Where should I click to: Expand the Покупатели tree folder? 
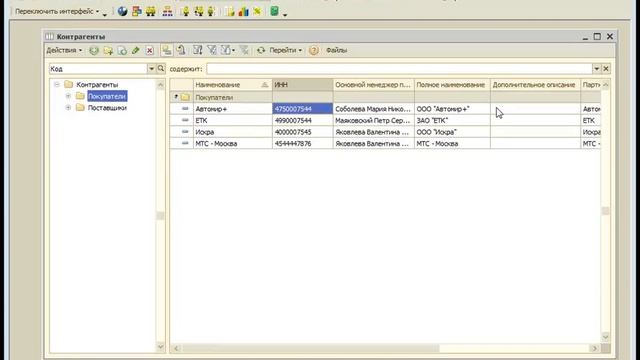click(x=68, y=96)
